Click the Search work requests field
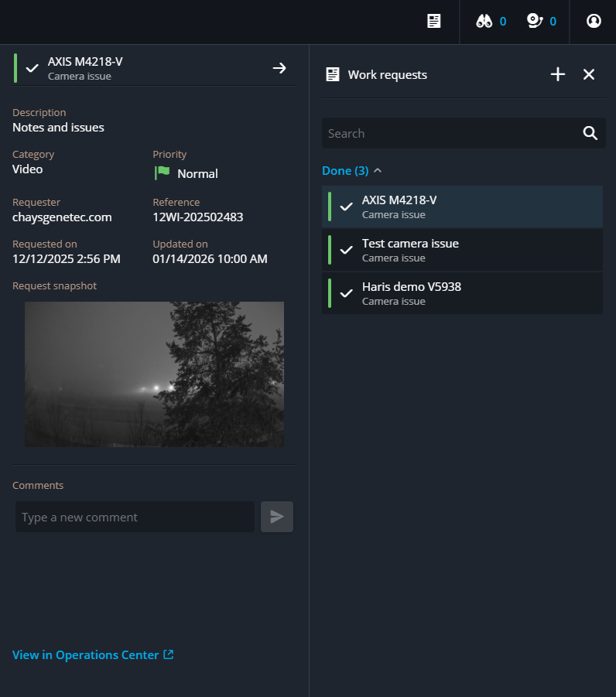This screenshot has height=697, width=616. [449, 133]
